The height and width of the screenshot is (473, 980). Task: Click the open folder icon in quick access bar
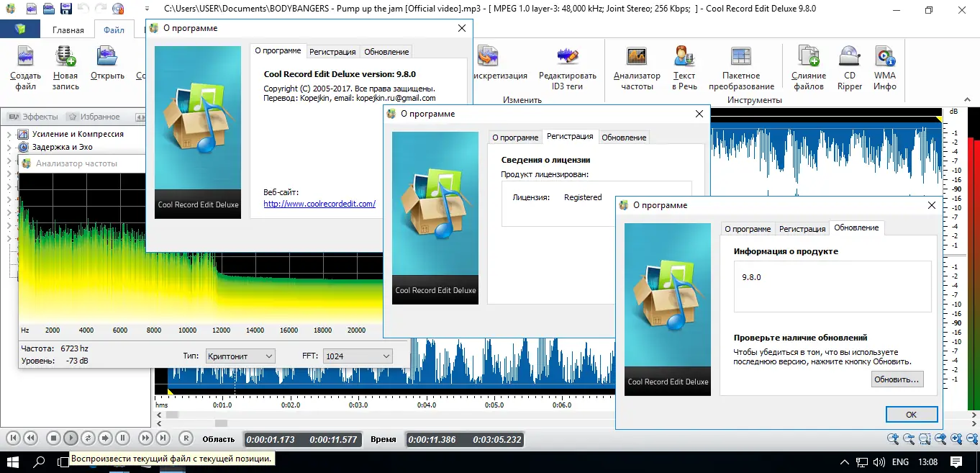(48, 9)
